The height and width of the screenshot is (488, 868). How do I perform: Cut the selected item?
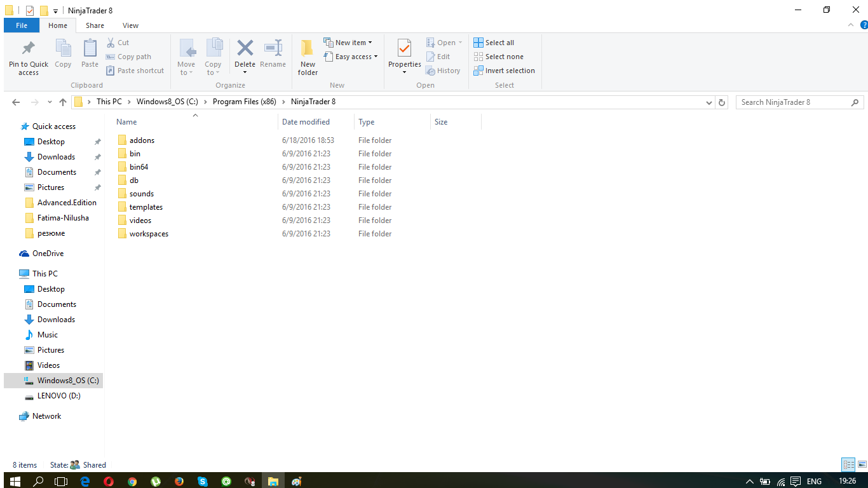[x=117, y=43]
